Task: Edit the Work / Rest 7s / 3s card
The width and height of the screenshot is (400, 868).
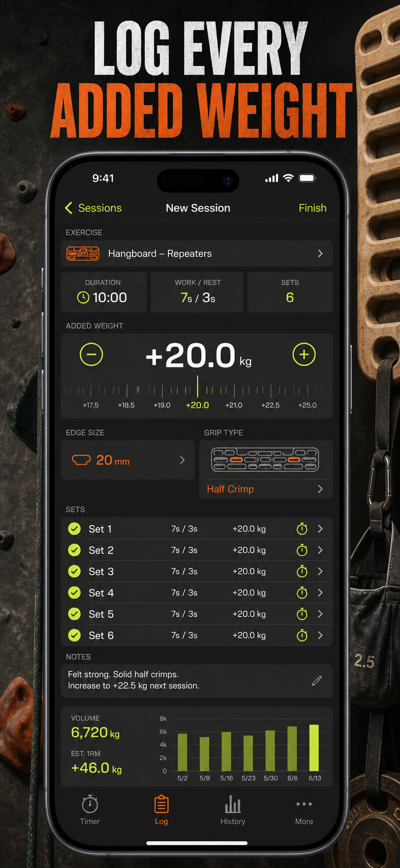Action: click(197, 292)
